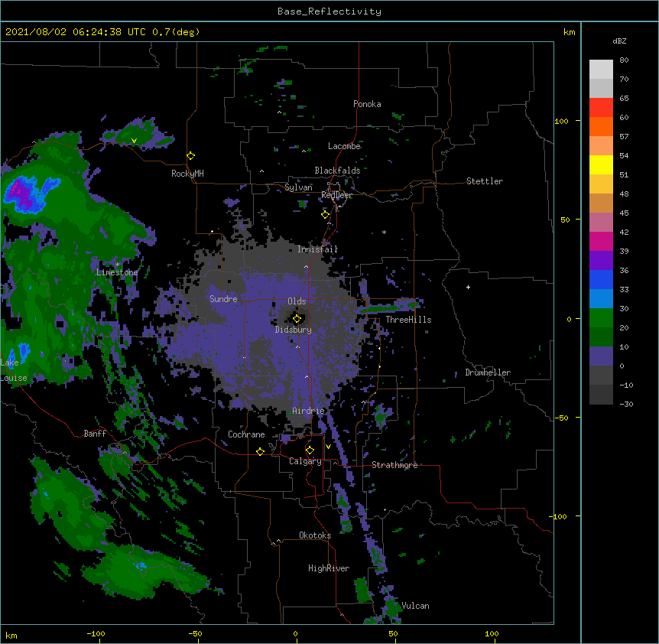Image resolution: width=659 pixels, height=644 pixels.
Task: Click the Olds city label
Action: pos(297,301)
